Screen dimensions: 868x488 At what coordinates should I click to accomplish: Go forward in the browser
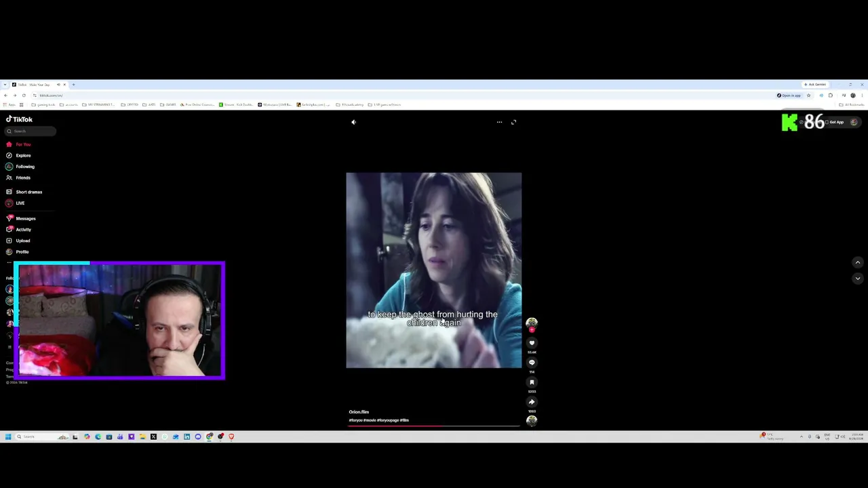click(14, 96)
